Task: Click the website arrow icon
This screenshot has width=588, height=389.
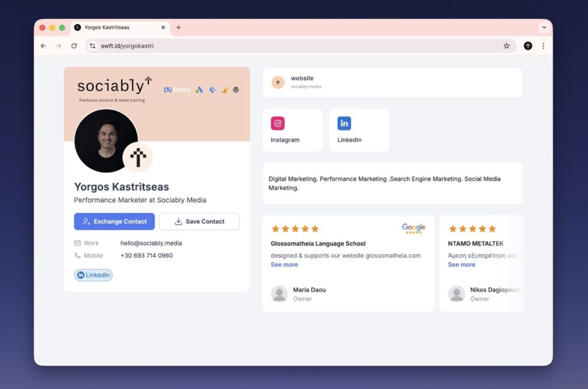Action: tap(278, 82)
